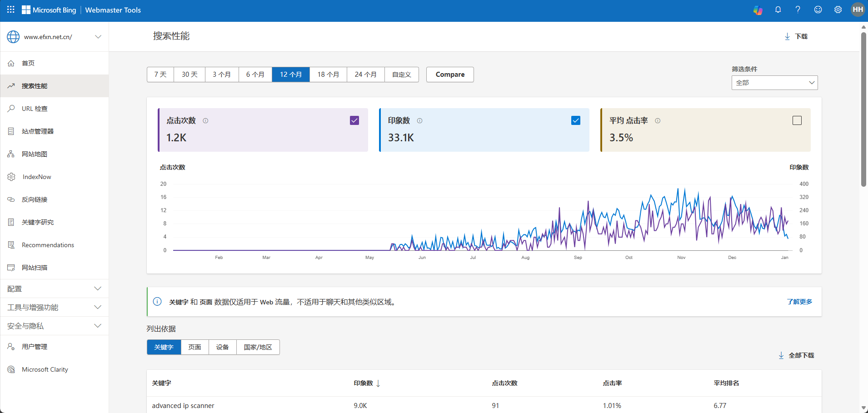Image resolution: width=868 pixels, height=413 pixels.
Task: Uncheck the 印象数 checkbox
Action: (576, 120)
